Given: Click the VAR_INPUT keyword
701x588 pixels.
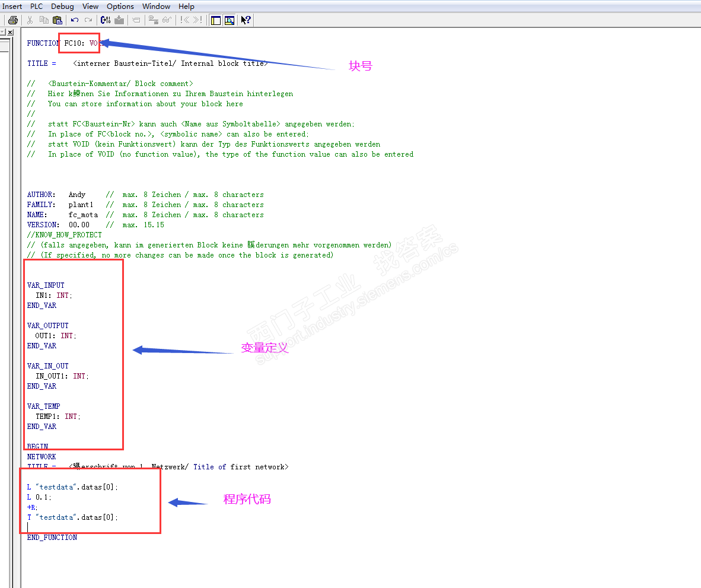Looking at the screenshot, I should pos(46,285).
